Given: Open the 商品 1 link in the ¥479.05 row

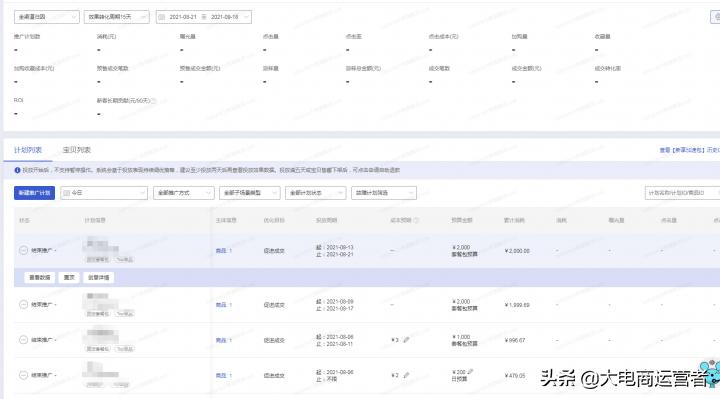Looking at the screenshot, I should pos(224,376).
